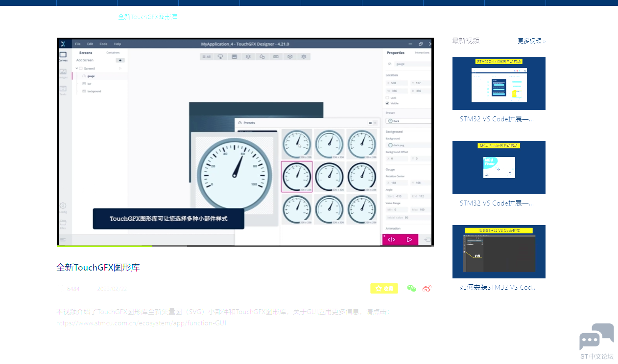Open the Code menu
The width and height of the screenshot is (618, 364).
coord(103,44)
